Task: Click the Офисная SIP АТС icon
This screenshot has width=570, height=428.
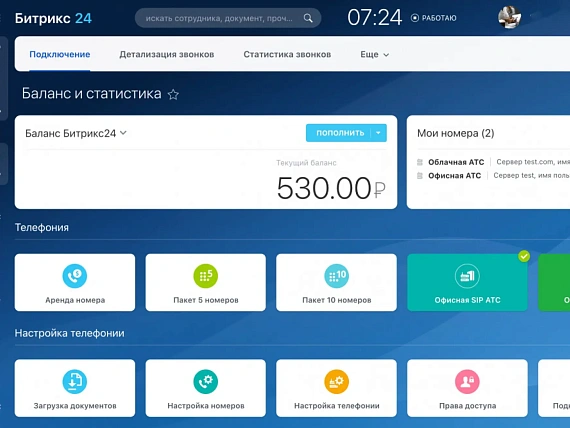Action: pyautogui.click(x=467, y=276)
